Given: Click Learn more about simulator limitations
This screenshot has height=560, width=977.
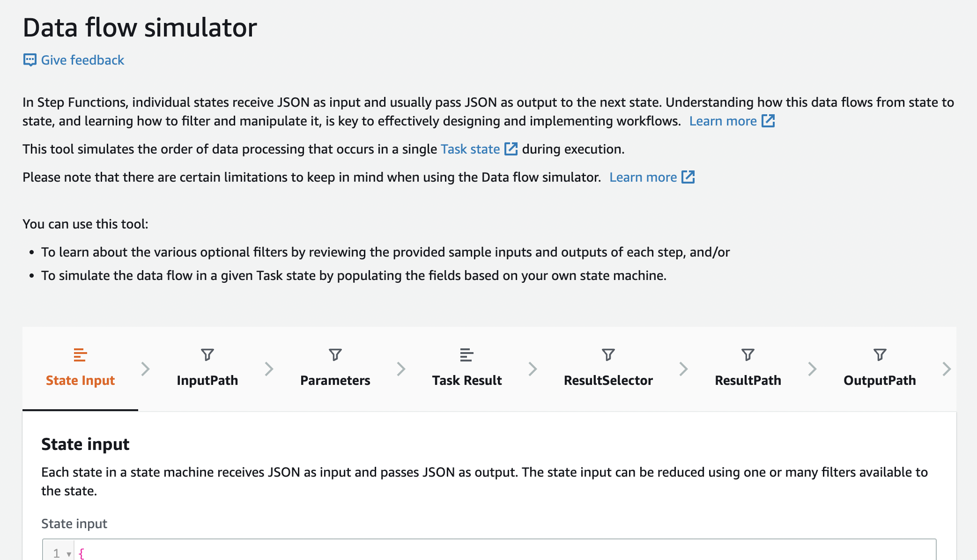Looking at the screenshot, I should 644,177.
